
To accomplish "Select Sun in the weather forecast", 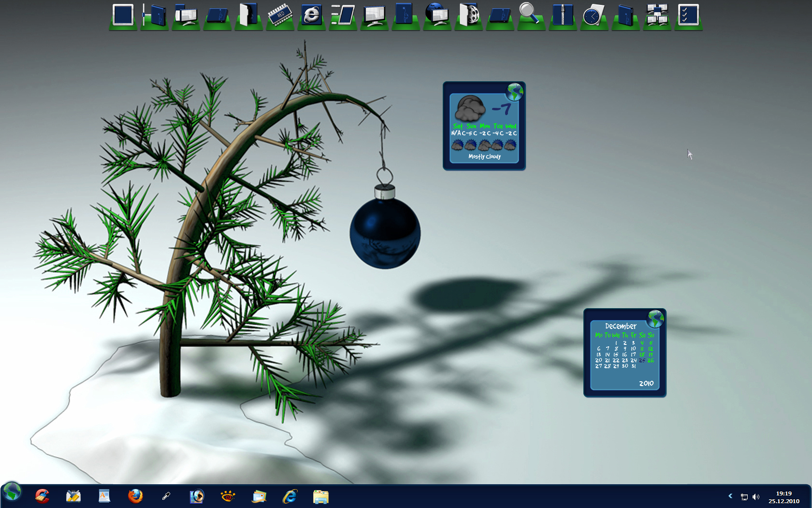I will pyautogui.click(x=471, y=126).
